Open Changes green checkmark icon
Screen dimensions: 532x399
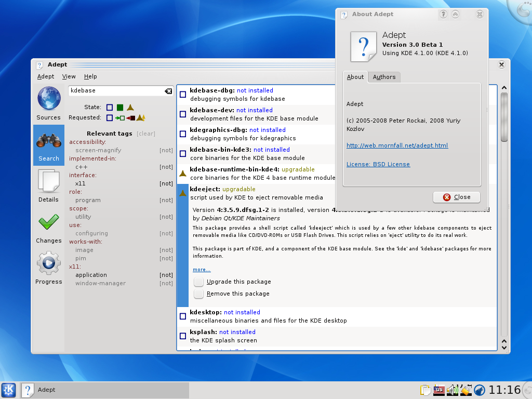point(49,222)
